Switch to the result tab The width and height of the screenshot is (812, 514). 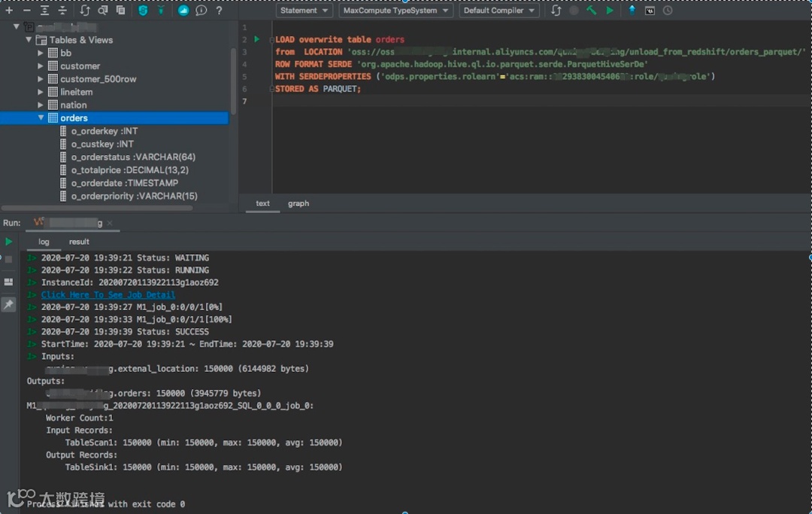point(79,242)
